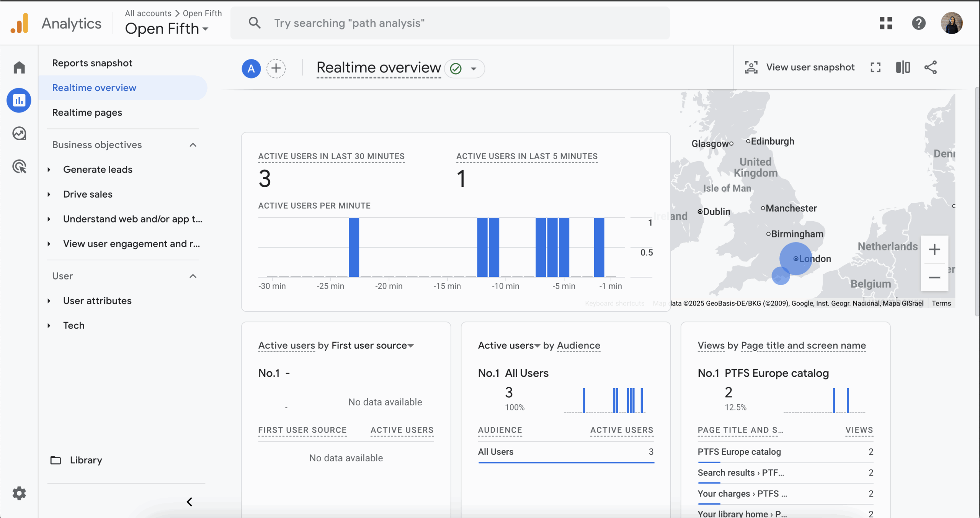Click the Google Analytics logo

20,23
